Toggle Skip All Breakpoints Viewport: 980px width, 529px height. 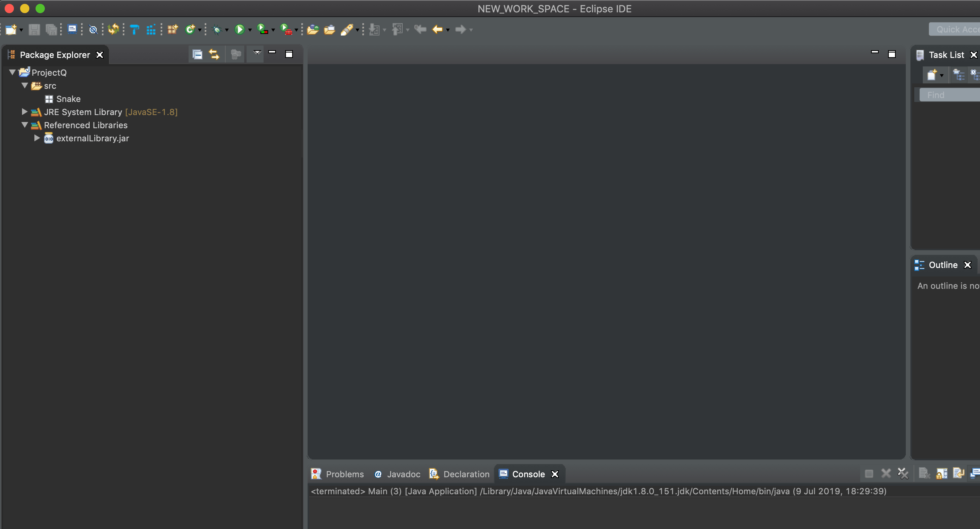pos(93,29)
